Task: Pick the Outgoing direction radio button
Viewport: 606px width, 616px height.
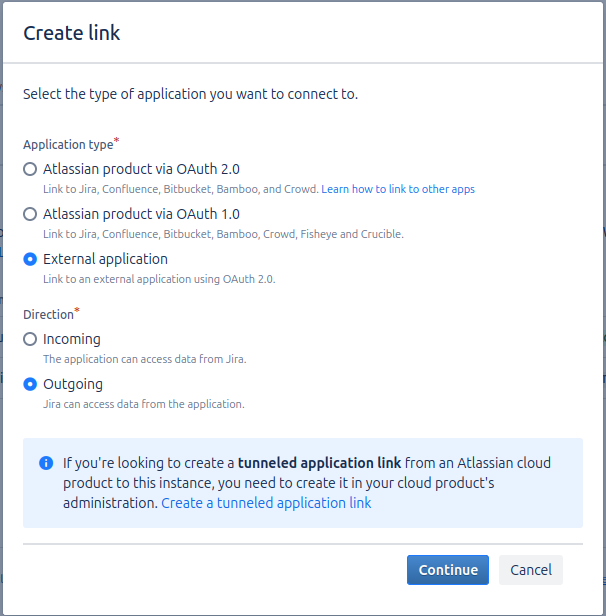Action: [30, 384]
